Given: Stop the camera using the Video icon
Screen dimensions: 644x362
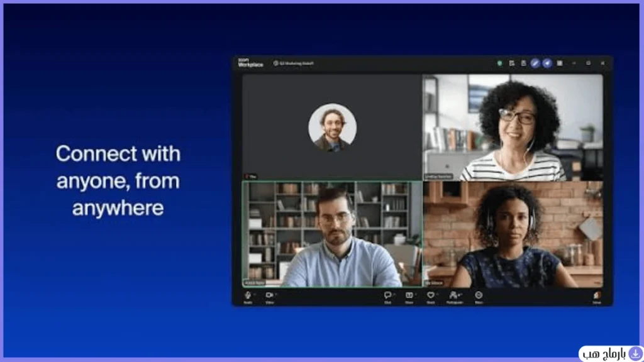Looking at the screenshot, I should click(x=269, y=295).
